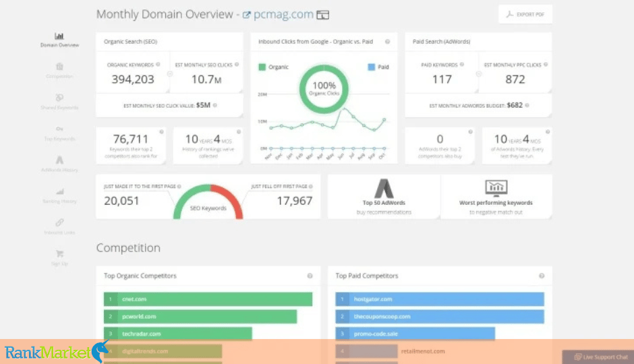Open the 76,711 shared keywords card
Image resolution: width=634 pixels, height=364 pixels.
point(131,146)
